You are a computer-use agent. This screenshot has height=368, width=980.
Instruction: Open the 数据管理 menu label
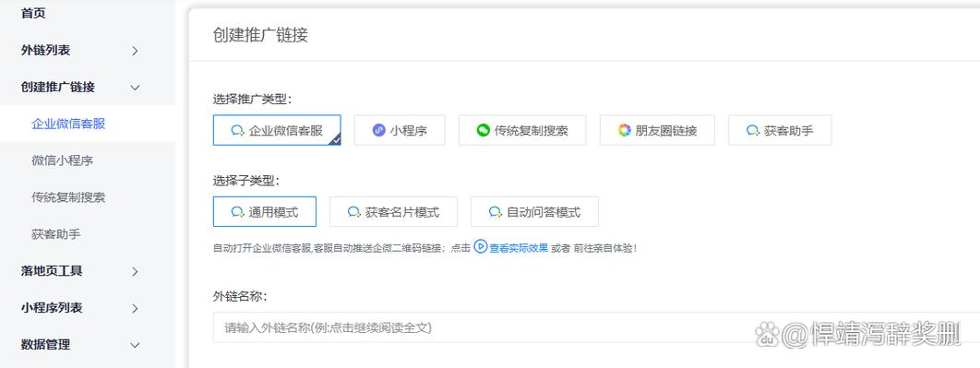(x=45, y=345)
